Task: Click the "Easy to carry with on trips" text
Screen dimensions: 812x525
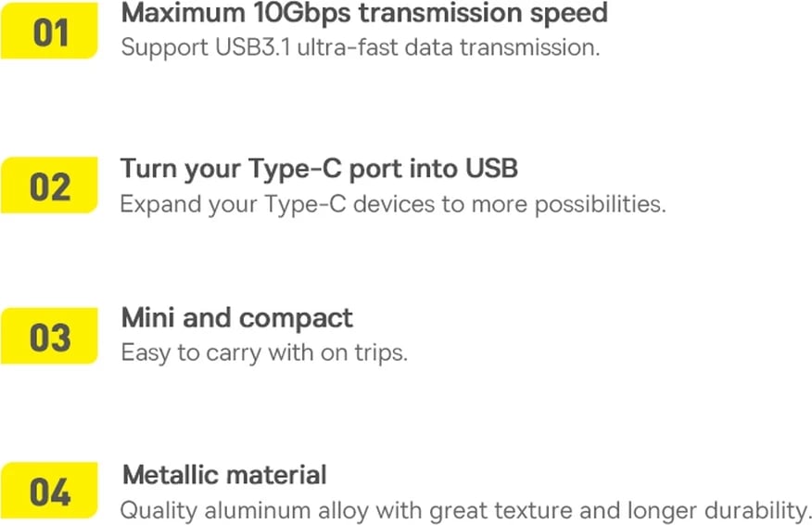Action: [x=264, y=353]
